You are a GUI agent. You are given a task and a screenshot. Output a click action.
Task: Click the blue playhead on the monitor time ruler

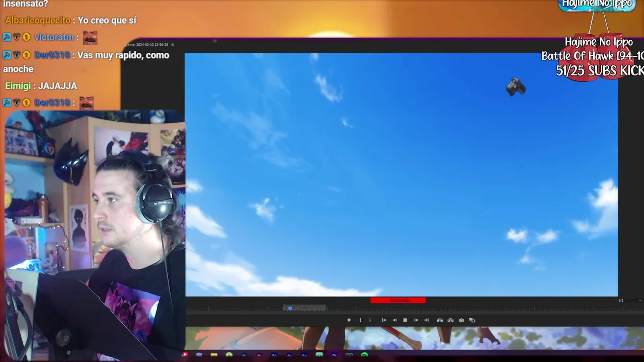[x=290, y=308]
